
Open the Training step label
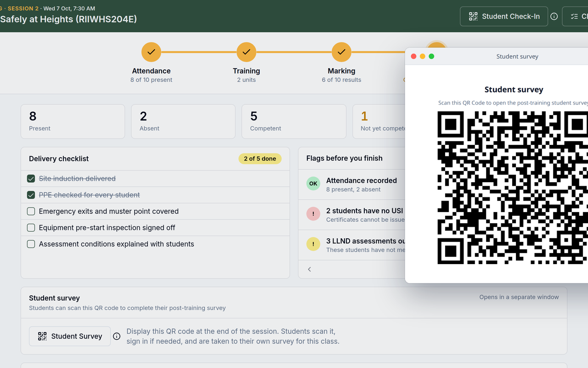coord(246,71)
